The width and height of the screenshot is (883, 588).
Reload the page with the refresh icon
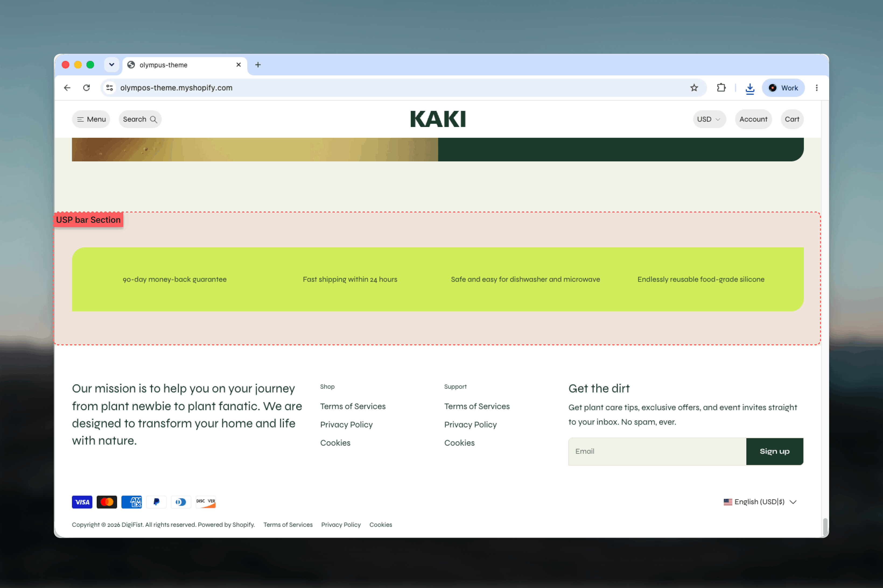pyautogui.click(x=87, y=88)
